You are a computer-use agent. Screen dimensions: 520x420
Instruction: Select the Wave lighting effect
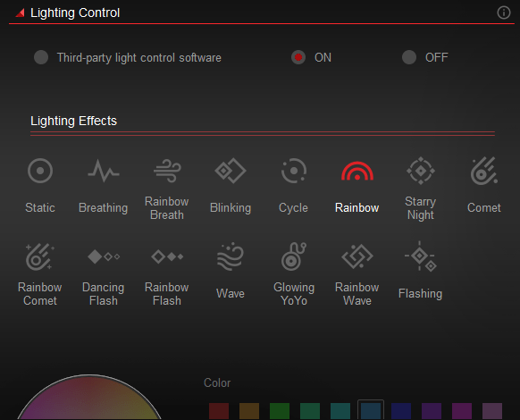[231, 256]
